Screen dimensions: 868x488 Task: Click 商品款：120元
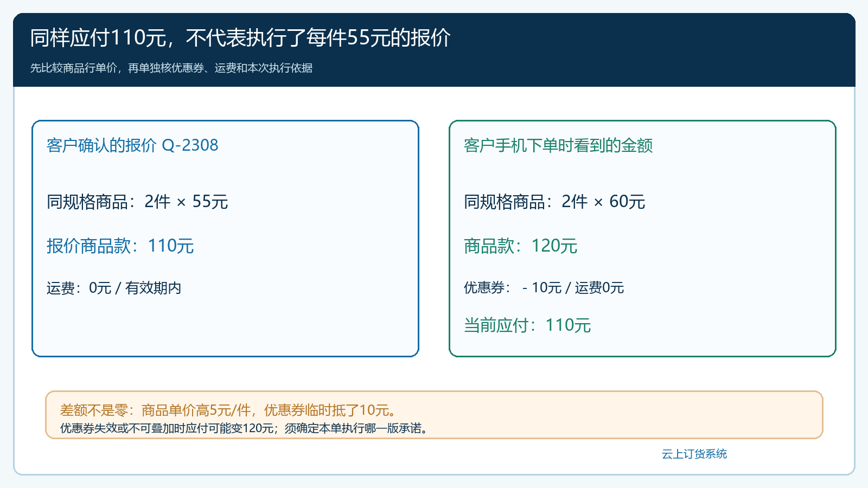coord(520,246)
